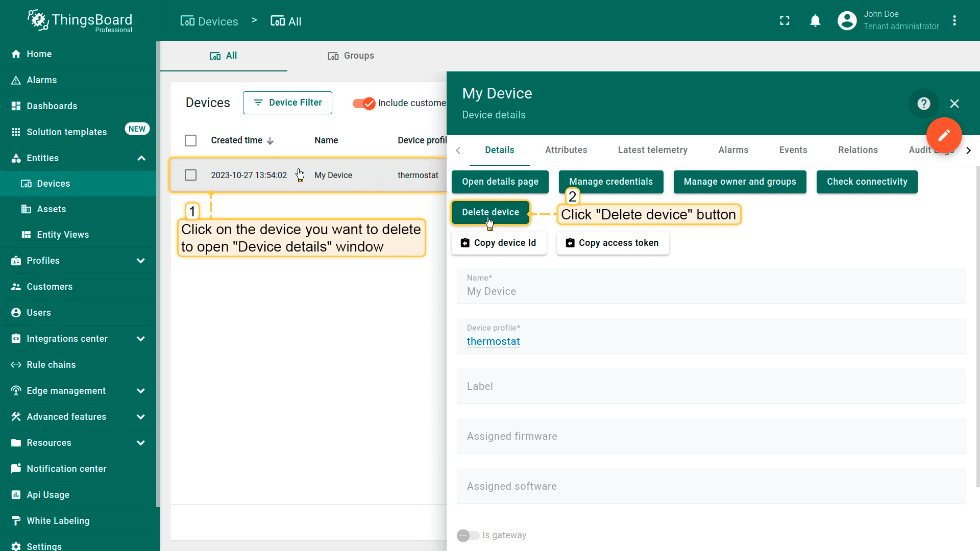Screen dimensions: 980x551
Task: Switch to Latest telemetry tab
Action: point(652,150)
